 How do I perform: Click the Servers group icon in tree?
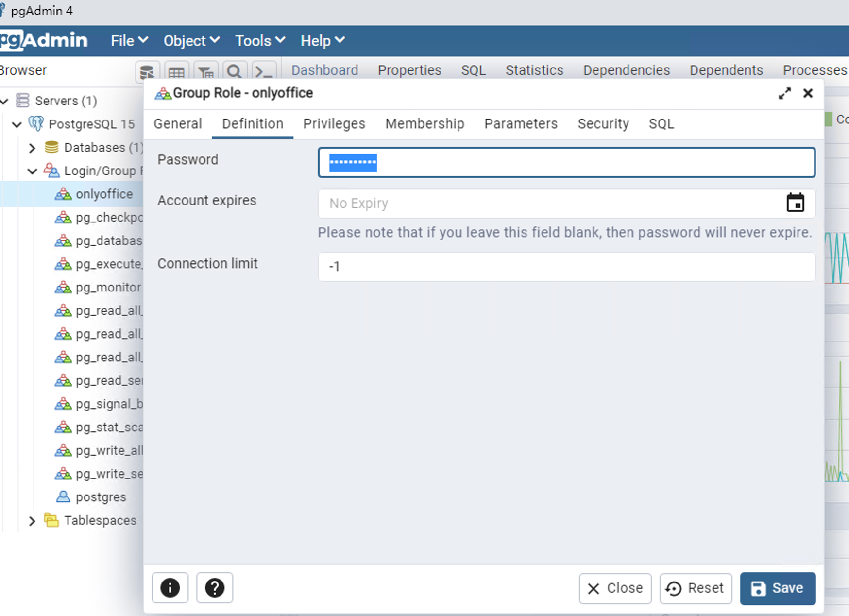pyautogui.click(x=22, y=101)
